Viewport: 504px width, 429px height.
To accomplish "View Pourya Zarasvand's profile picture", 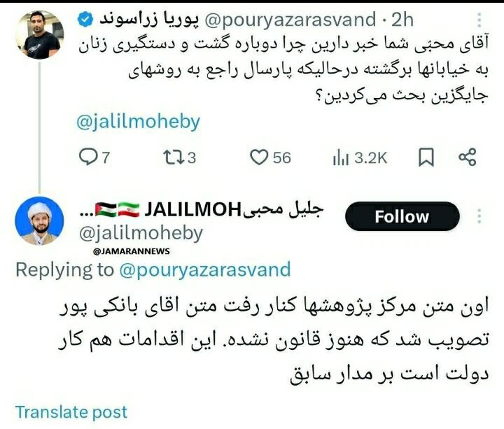I will tap(39, 35).
